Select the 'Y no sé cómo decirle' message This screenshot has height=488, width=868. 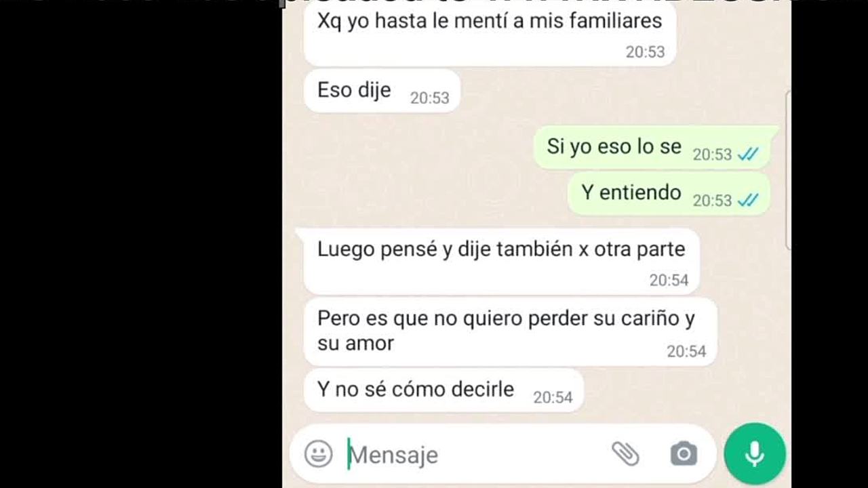(x=443, y=390)
